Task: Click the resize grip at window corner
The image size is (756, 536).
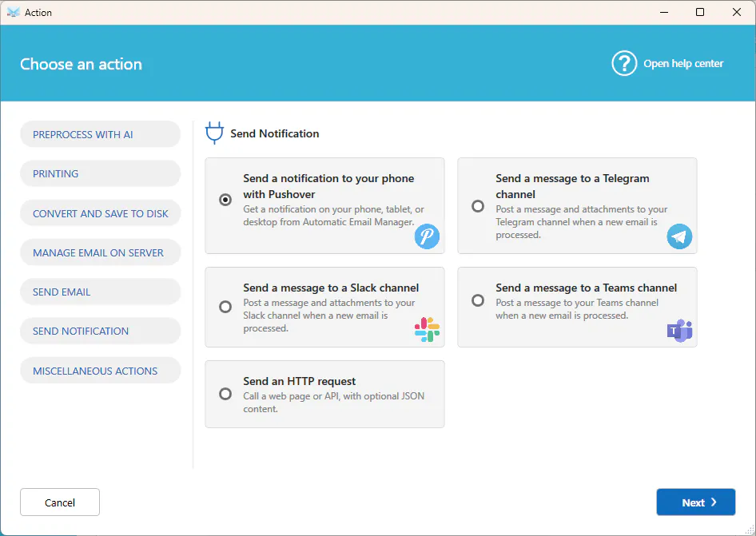Action: point(750,530)
